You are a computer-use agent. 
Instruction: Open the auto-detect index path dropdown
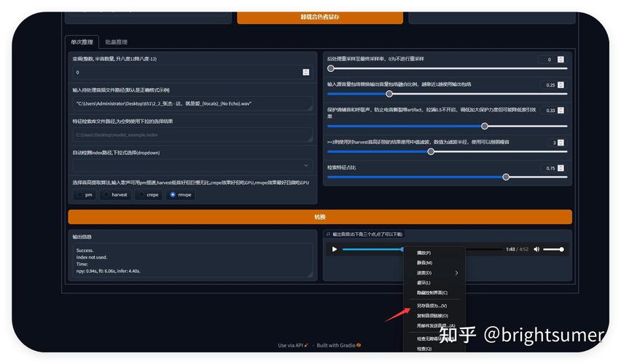[191, 166]
